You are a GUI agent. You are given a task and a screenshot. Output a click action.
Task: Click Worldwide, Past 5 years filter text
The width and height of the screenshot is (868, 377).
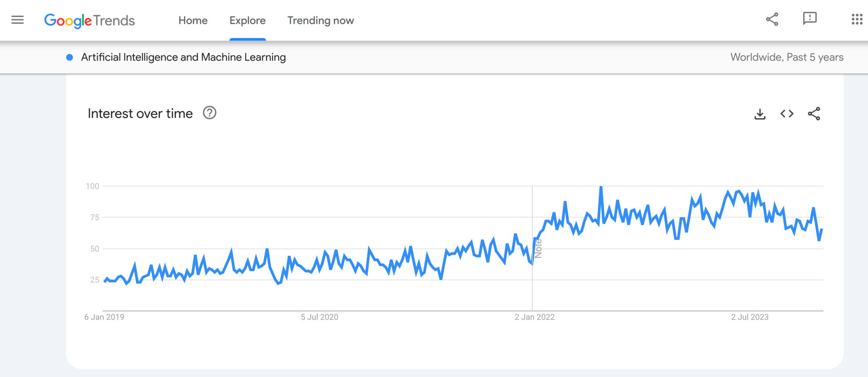787,57
